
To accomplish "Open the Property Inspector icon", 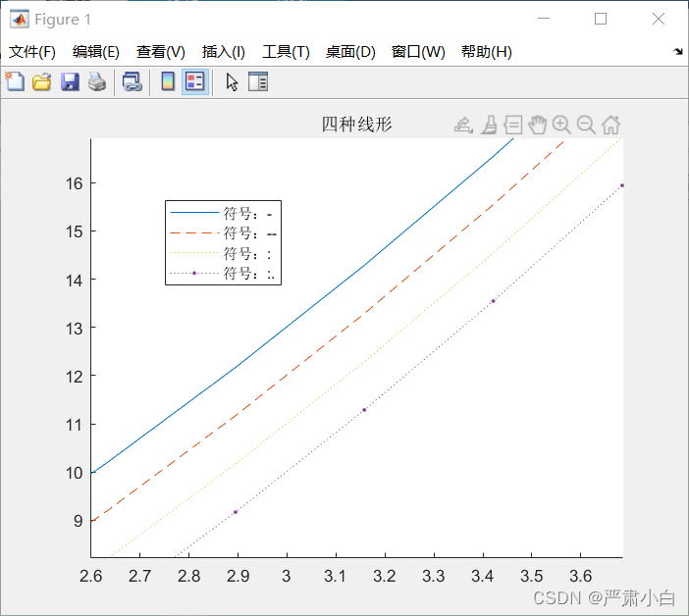I will pyautogui.click(x=258, y=82).
